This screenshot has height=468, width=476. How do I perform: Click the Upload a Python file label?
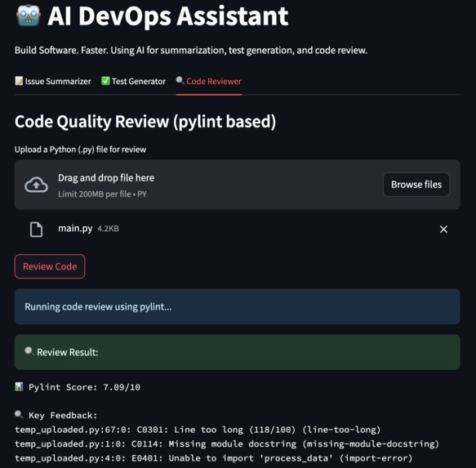click(x=81, y=149)
